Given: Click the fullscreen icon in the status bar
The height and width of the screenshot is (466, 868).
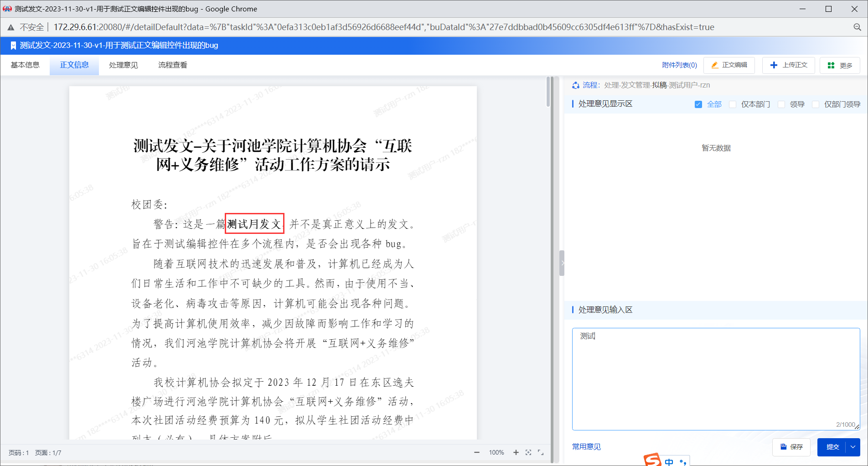Looking at the screenshot, I should tap(541, 452).
